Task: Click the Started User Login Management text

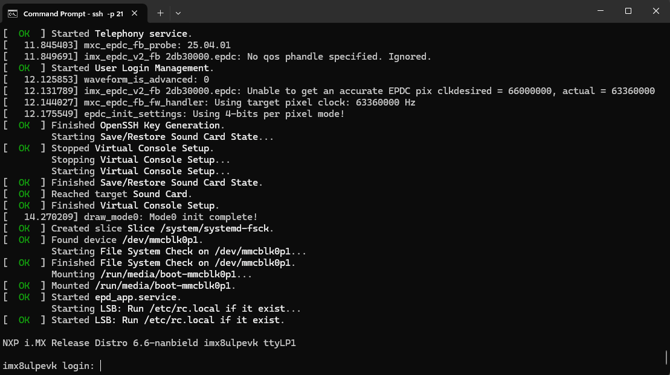Action: (x=132, y=68)
